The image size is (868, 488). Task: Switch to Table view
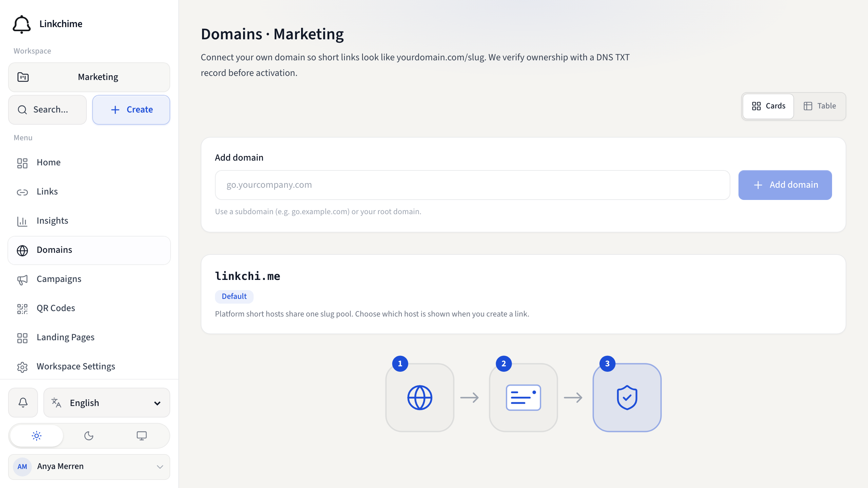(x=820, y=106)
